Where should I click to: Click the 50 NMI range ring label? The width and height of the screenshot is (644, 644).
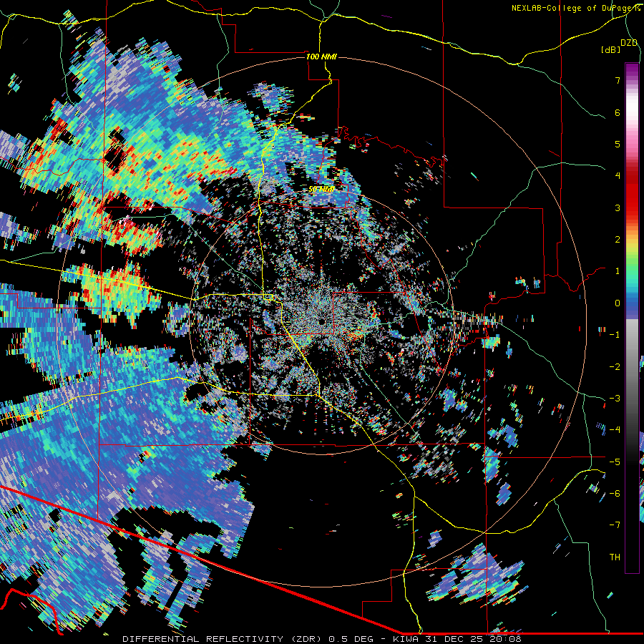(321, 189)
